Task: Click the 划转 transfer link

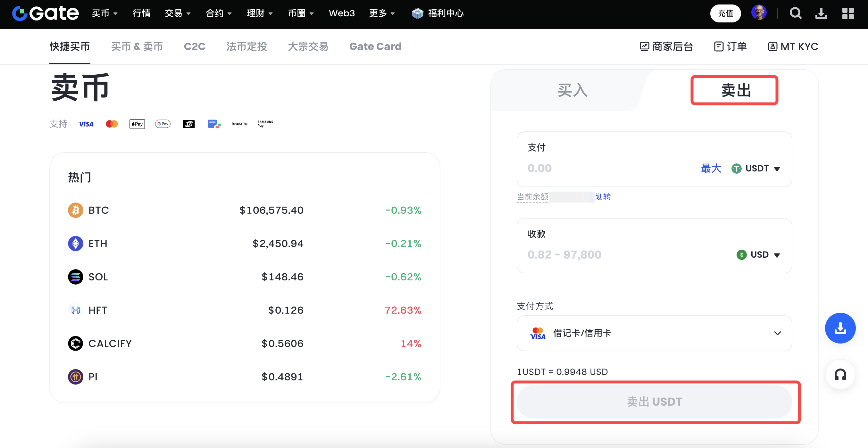Action: coord(603,196)
